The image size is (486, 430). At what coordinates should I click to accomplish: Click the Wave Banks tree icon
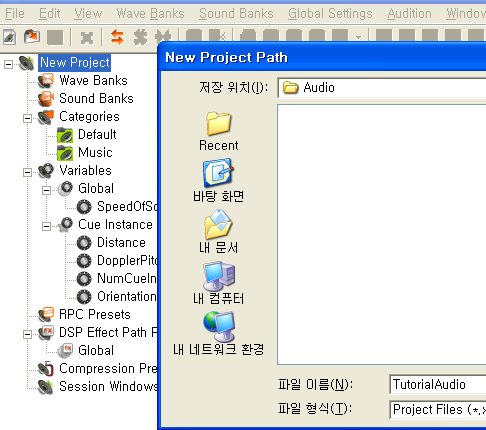point(46,81)
